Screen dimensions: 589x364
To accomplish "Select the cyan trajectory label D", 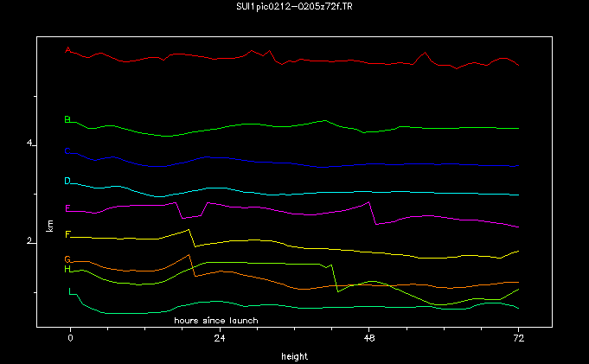I will [67, 181].
